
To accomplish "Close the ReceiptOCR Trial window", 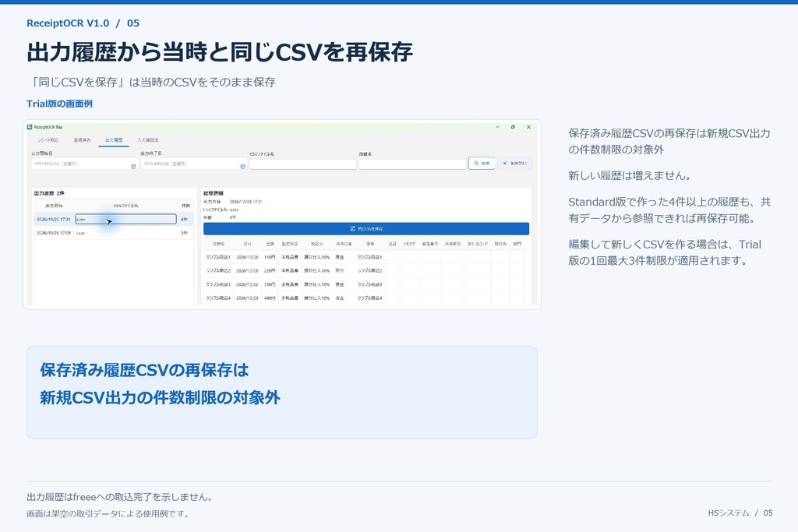I will pyautogui.click(x=528, y=127).
